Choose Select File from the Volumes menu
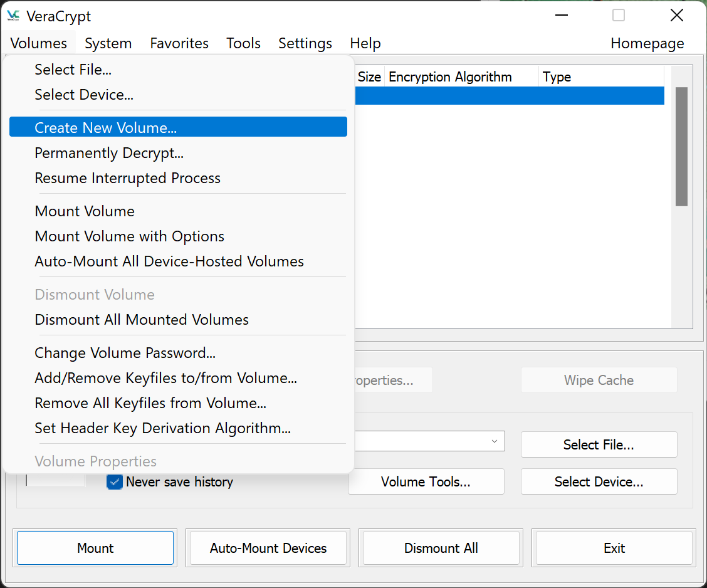 click(x=73, y=70)
